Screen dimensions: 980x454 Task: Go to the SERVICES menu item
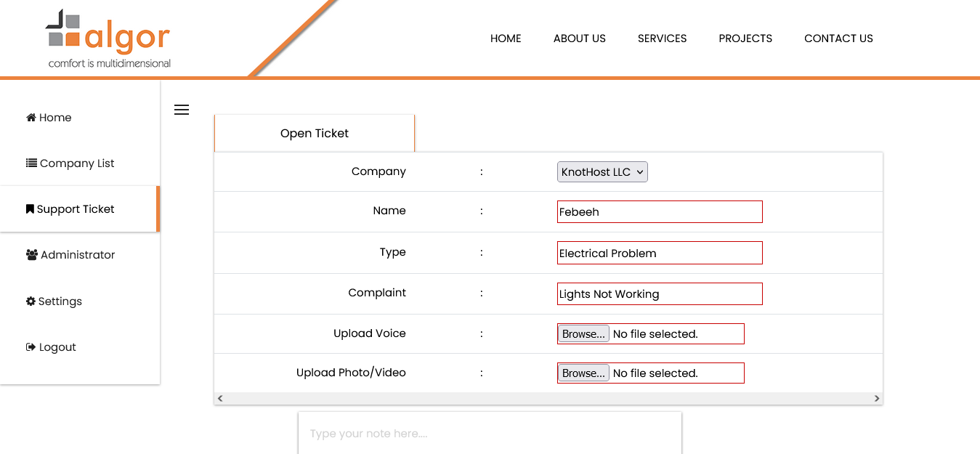click(662, 38)
